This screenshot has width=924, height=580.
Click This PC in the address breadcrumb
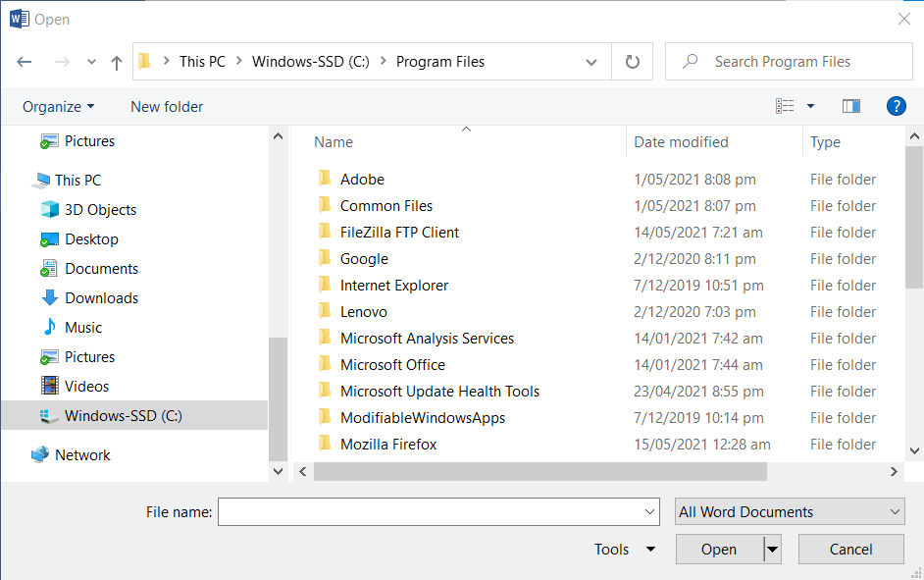202,61
